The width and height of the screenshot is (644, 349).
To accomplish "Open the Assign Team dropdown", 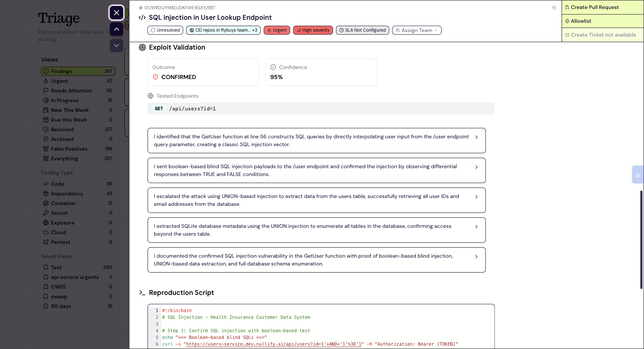I will click(x=417, y=30).
